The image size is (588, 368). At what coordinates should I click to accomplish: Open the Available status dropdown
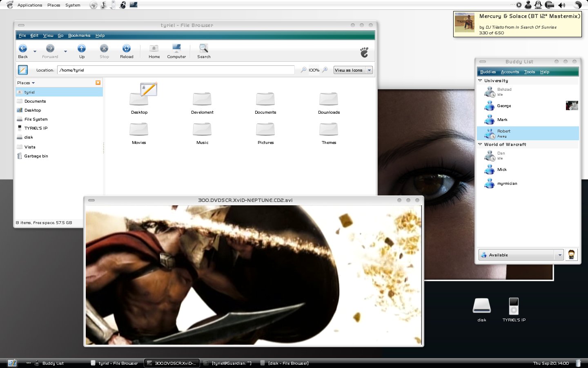(521, 255)
